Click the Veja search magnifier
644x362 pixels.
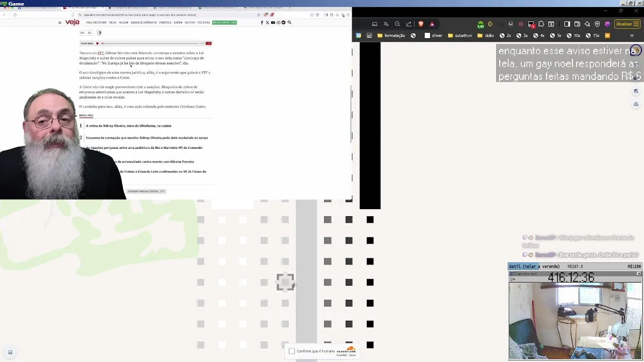289,23
